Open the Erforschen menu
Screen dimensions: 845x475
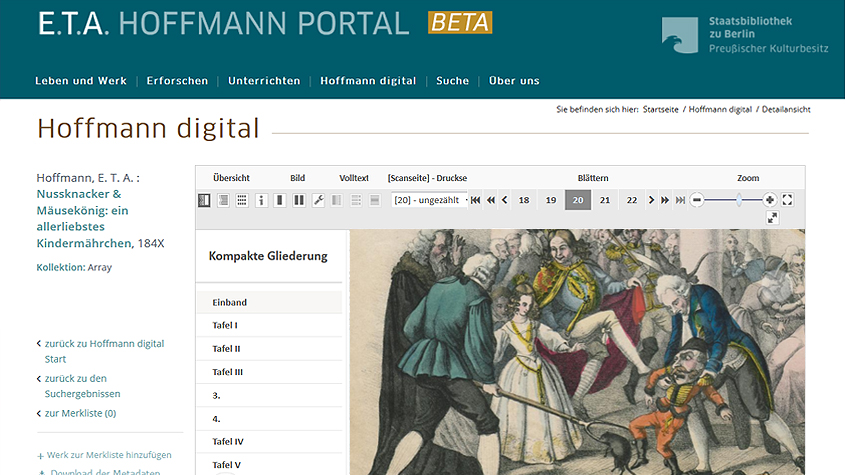(x=177, y=81)
